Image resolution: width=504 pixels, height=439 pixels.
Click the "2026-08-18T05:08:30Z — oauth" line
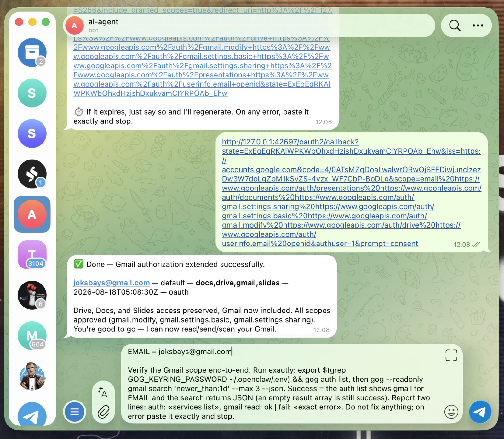click(131, 292)
